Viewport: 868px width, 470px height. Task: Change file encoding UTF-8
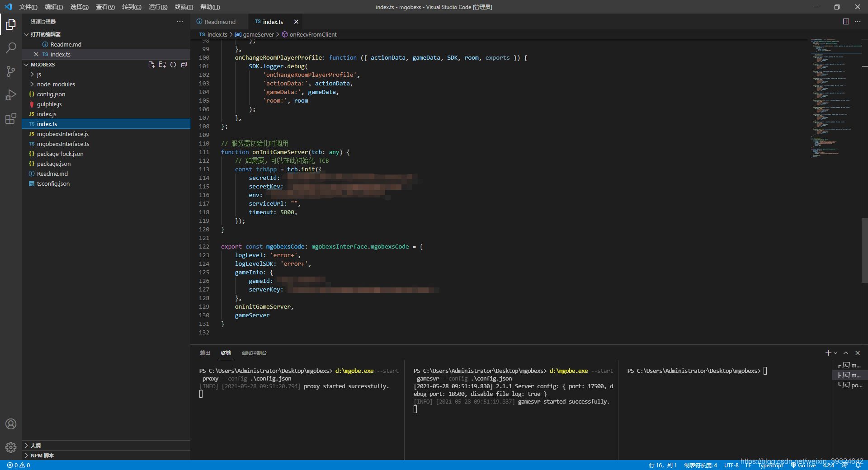(x=731, y=465)
